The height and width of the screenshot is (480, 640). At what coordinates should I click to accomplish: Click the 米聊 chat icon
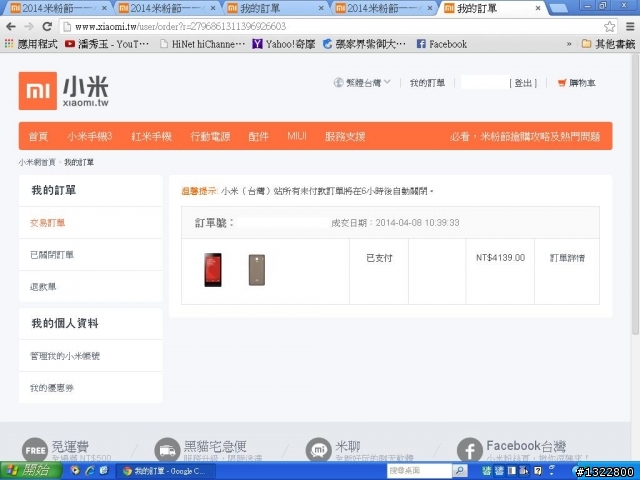point(318,450)
